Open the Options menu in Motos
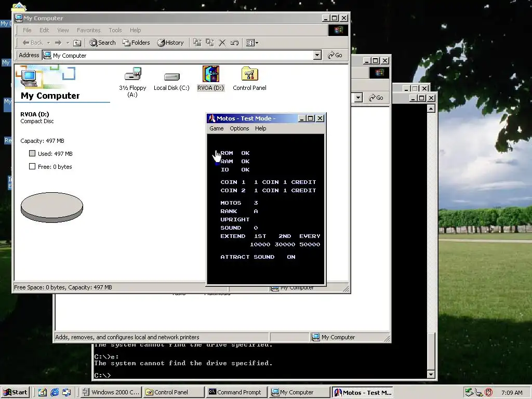The height and width of the screenshot is (399, 532). (x=239, y=129)
